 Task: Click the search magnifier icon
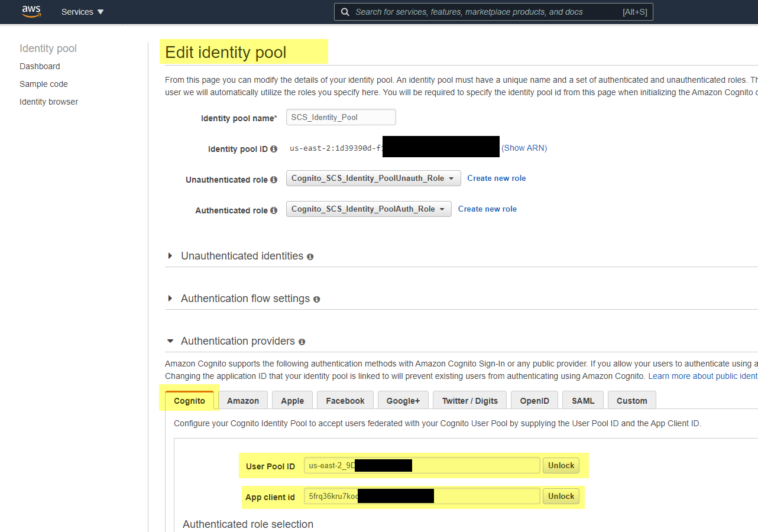click(x=345, y=11)
